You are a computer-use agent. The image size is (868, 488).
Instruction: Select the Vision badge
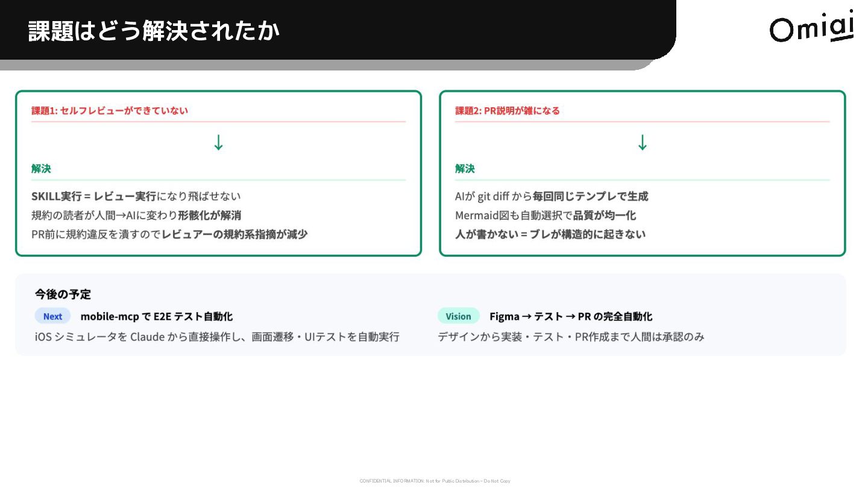(x=459, y=316)
